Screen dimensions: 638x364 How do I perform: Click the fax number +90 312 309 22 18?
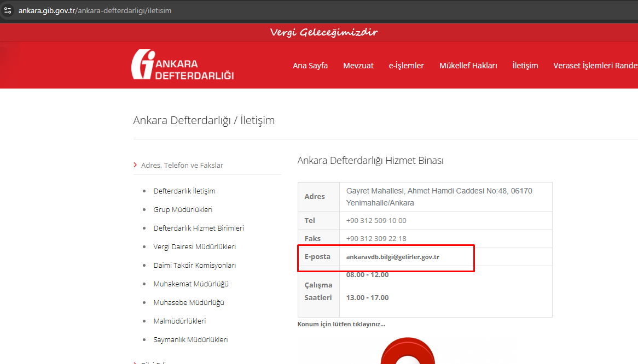[x=376, y=238]
